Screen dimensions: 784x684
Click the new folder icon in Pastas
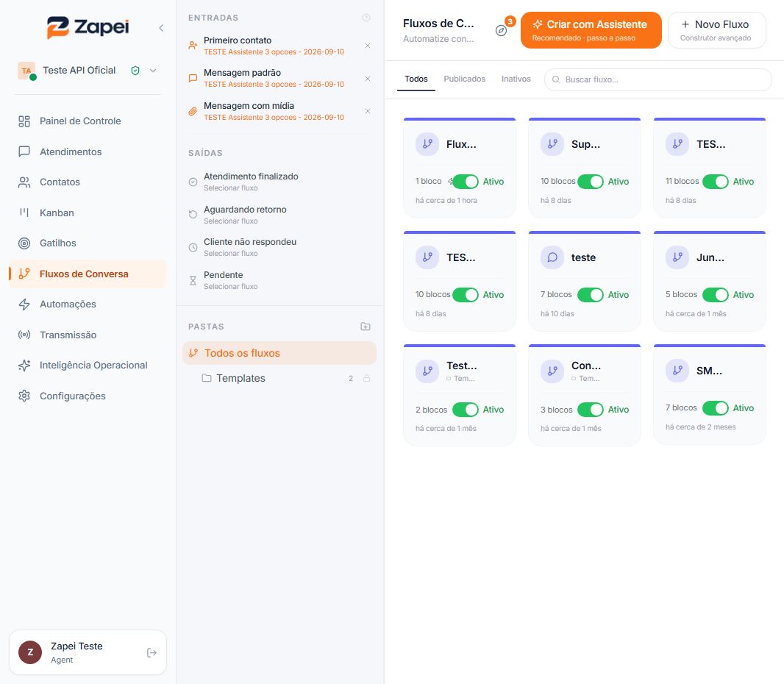coord(366,327)
